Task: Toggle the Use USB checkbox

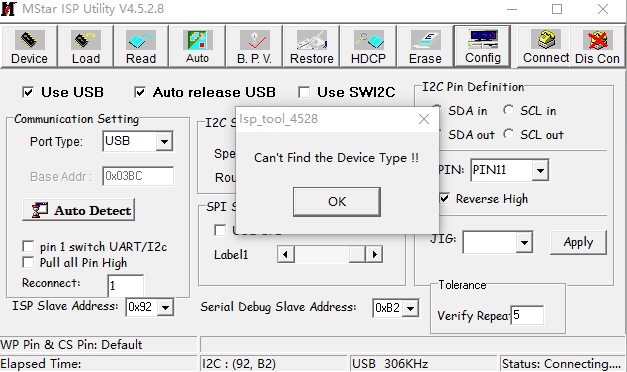Action: [x=28, y=92]
